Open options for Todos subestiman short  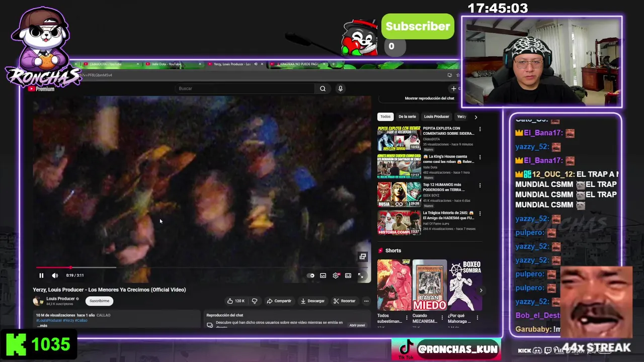coord(407,318)
